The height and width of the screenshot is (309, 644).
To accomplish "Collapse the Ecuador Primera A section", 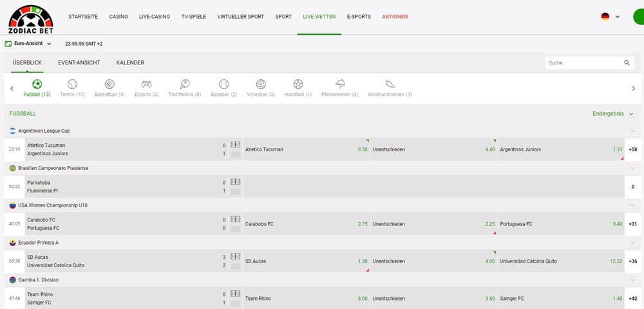I will pyautogui.click(x=632, y=243).
